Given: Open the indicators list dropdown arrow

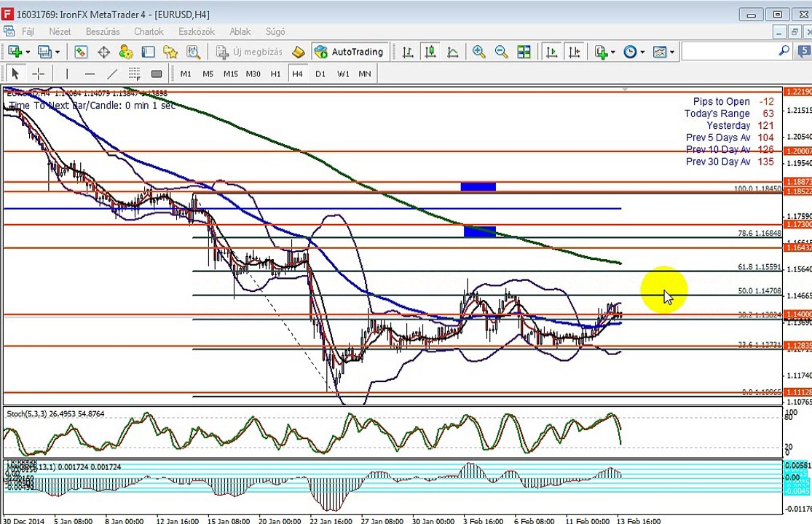Looking at the screenshot, I should [613, 52].
